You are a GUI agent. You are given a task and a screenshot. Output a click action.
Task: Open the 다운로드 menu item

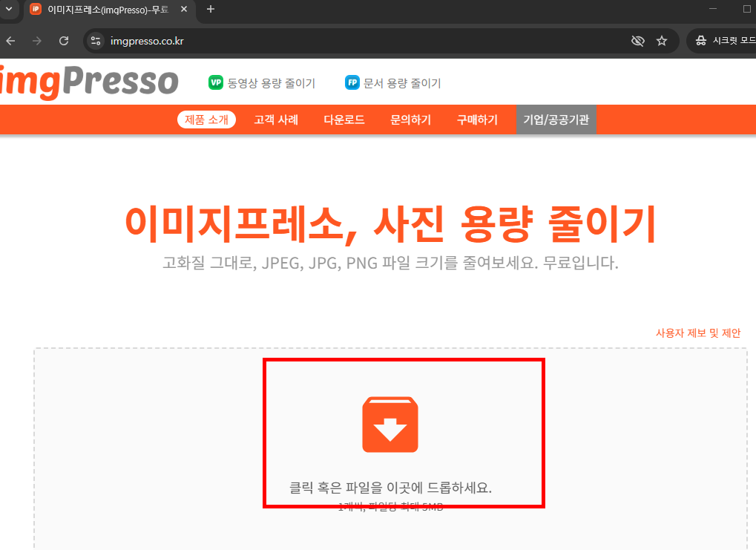coord(344,120)
